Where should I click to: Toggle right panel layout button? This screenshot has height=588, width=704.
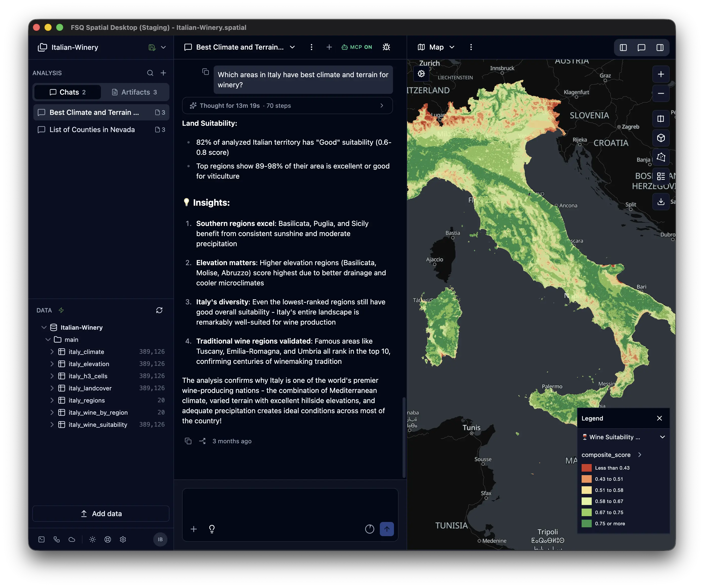point(659,47)
